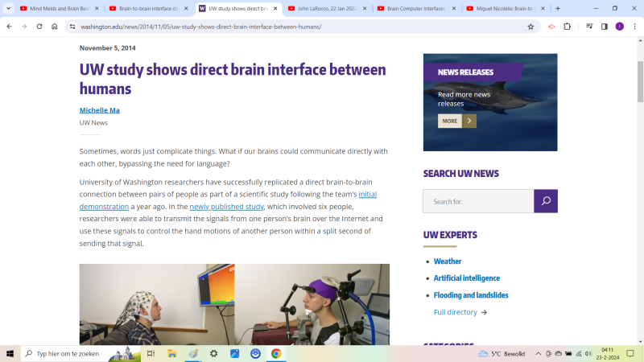
Task: Open Task View on the taskbar
Action: pos(151,353)
